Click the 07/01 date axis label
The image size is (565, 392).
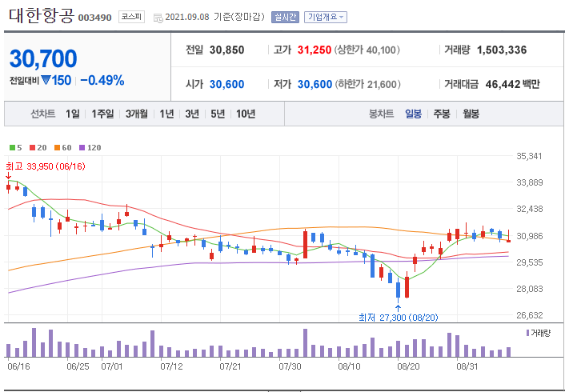[x=112, y=366]
